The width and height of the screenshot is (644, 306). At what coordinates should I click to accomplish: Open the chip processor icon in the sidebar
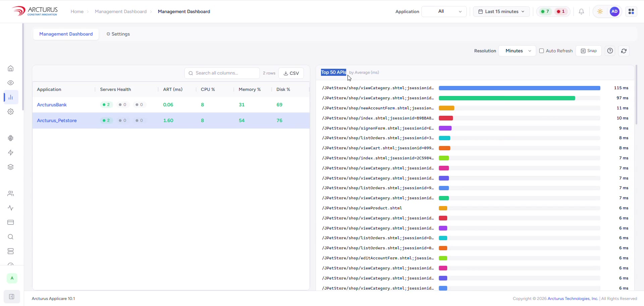click(11, 138)
